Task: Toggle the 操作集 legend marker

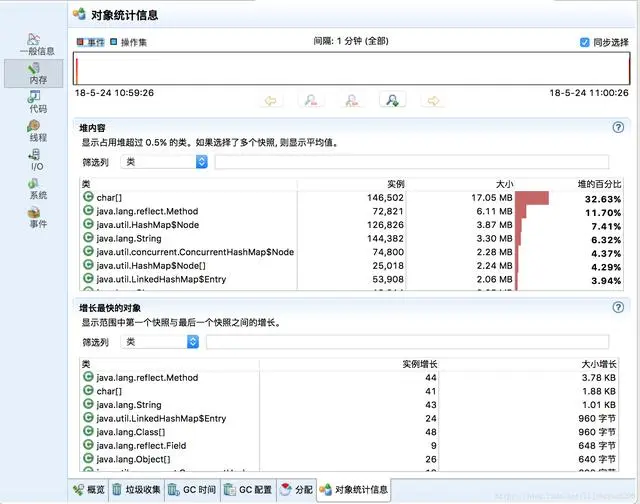Action: tap(114, 42)
